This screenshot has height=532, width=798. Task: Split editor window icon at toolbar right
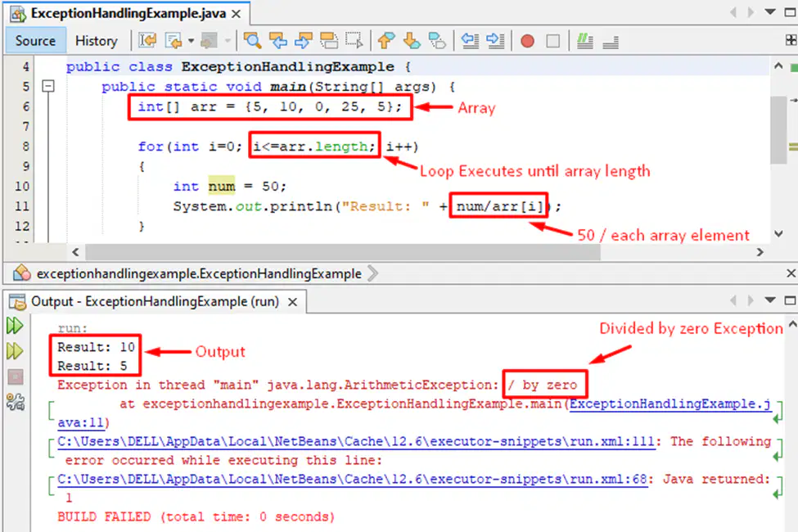791,40
